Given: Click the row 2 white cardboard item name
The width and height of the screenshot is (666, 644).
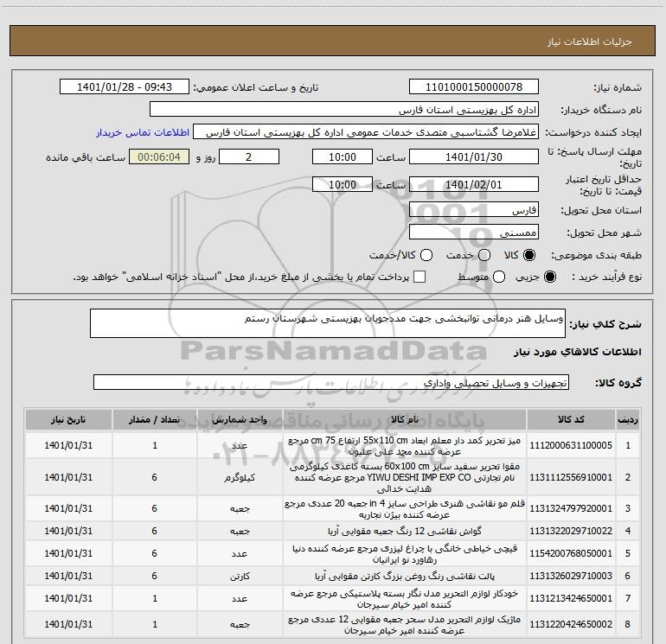Looking at the screenshot, I should point(405,477).
